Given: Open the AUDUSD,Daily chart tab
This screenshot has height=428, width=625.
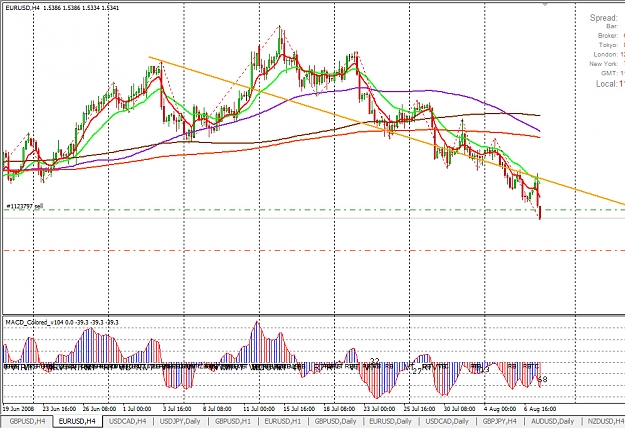Looking at the screenshot, I should [552, 421].
